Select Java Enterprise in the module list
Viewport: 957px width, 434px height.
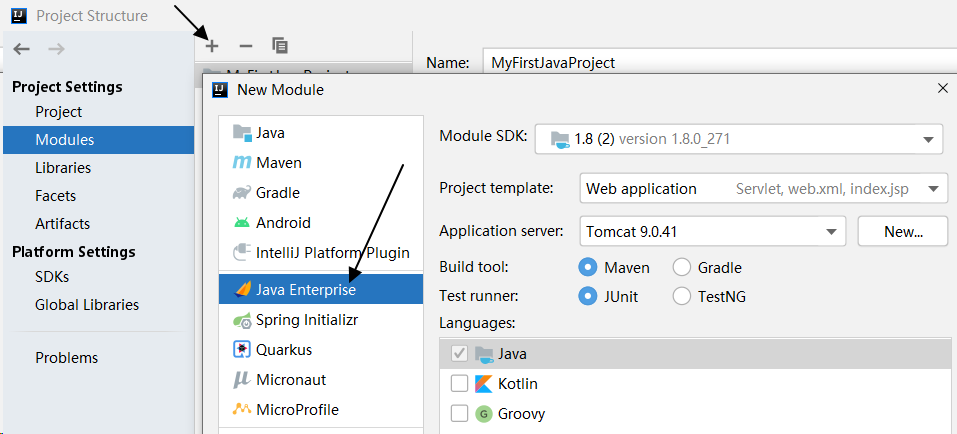coord(321,289)
